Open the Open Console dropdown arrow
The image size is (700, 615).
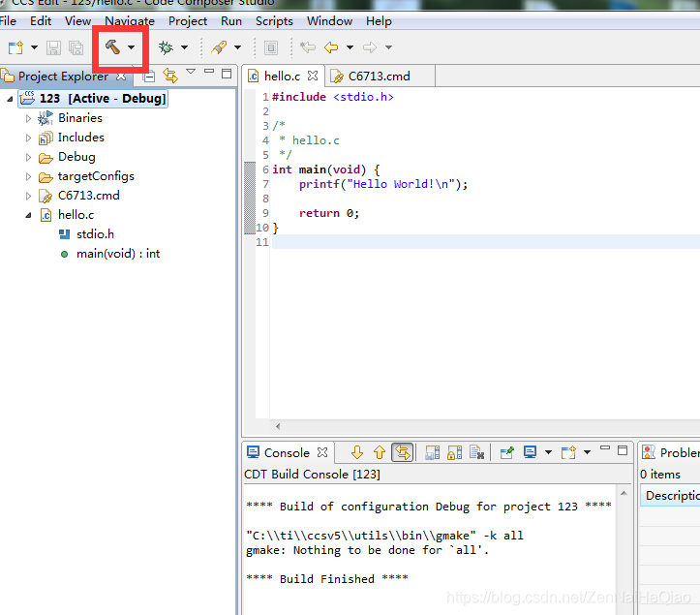tap(588, 452)
